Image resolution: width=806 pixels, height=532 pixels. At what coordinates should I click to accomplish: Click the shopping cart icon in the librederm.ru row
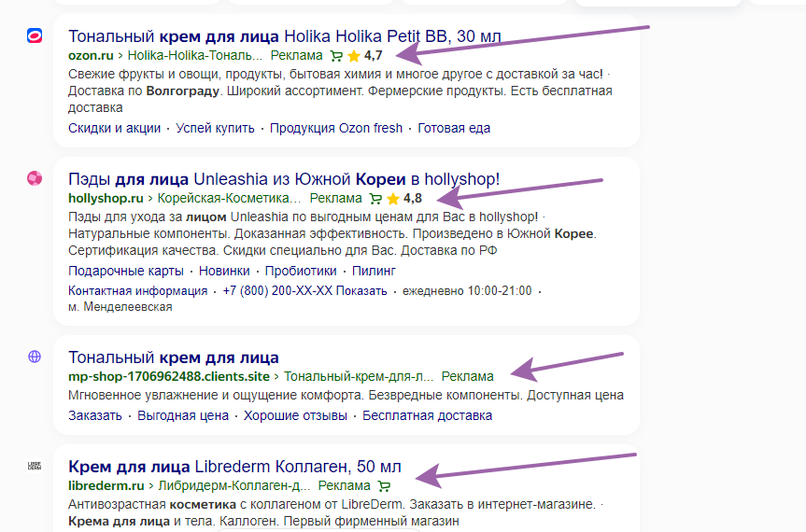tap(384, 485)
